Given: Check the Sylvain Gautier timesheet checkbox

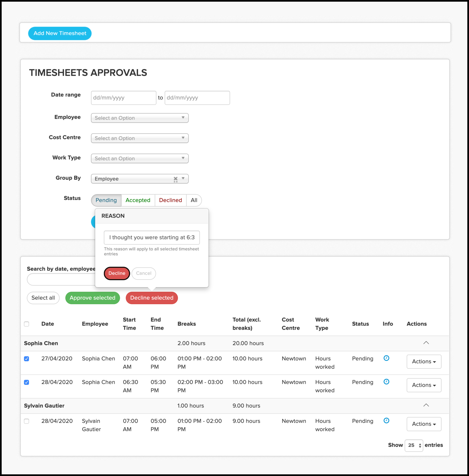Looking at the screenshot, I should pos(27,421).
